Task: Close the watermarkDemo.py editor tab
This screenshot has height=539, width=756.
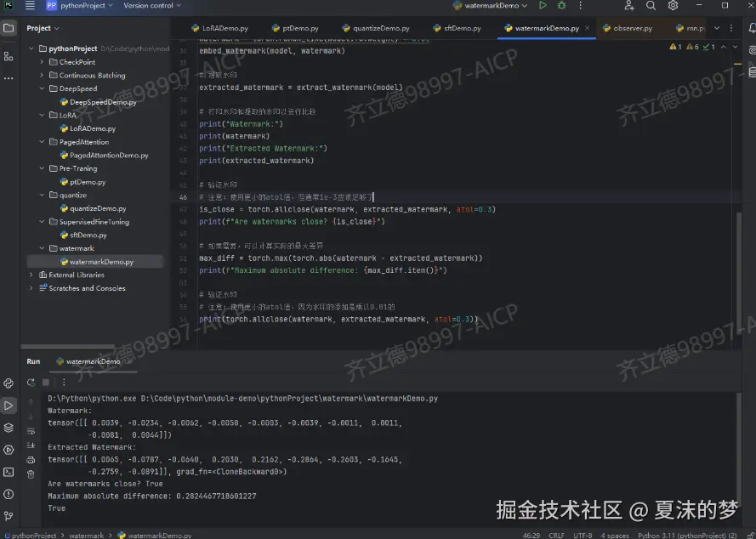Action: [588, 28]
